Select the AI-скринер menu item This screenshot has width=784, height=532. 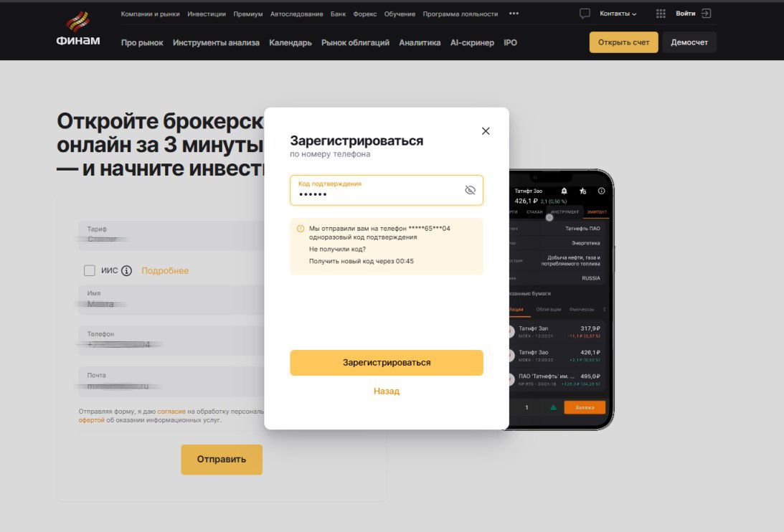(472, 42)
